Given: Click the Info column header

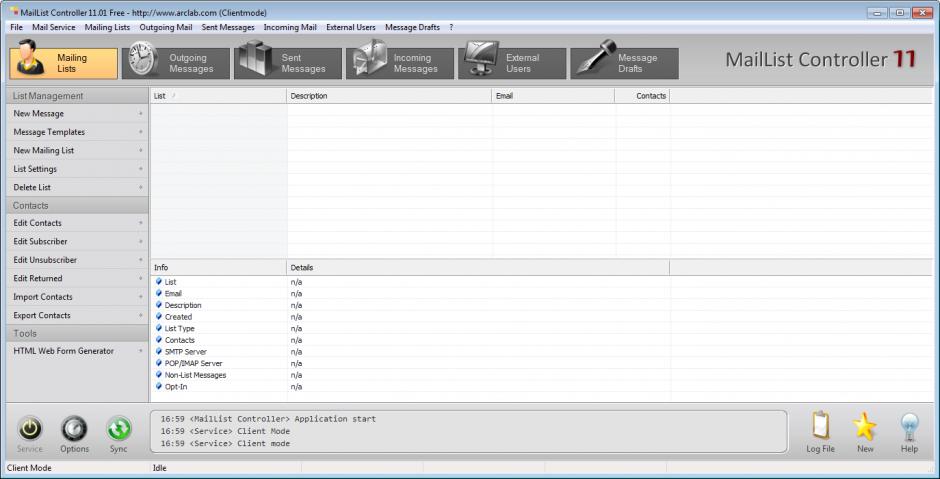Looking at the screenshot, I should 218,268.
